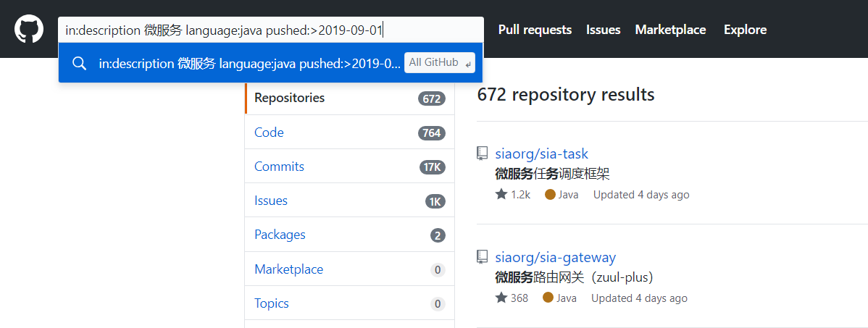Open Pull requests in the header
Screen dimensions: 868x328
(535, 29)
